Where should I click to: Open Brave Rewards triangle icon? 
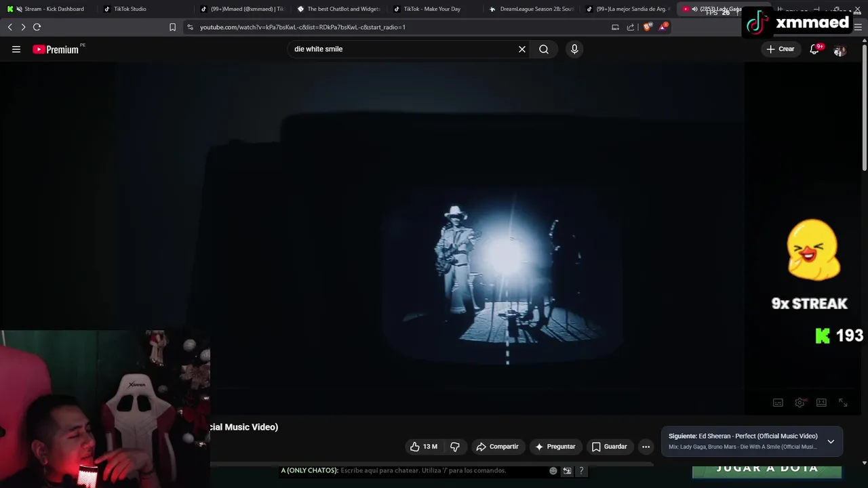(663, 27)
